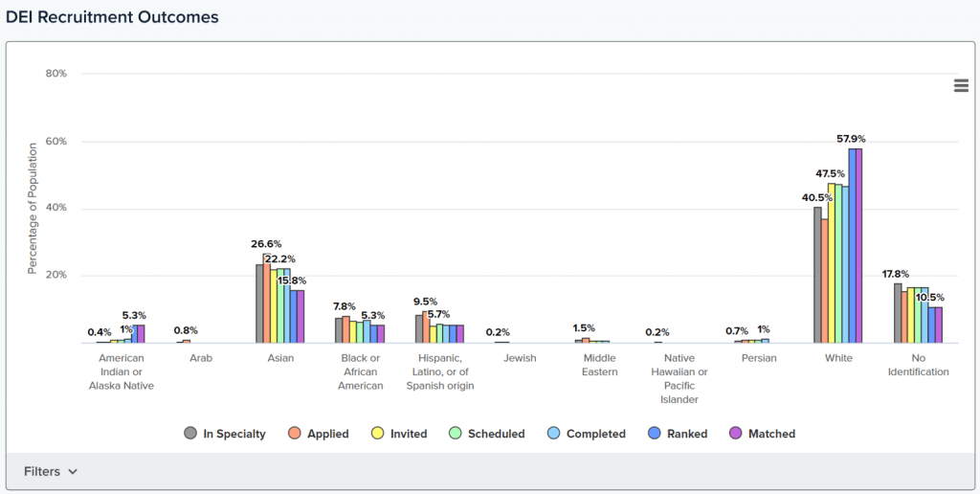Screen dimensions: 980x494
Task: Click the gray No Identification bar
Action: click(898, 313)
